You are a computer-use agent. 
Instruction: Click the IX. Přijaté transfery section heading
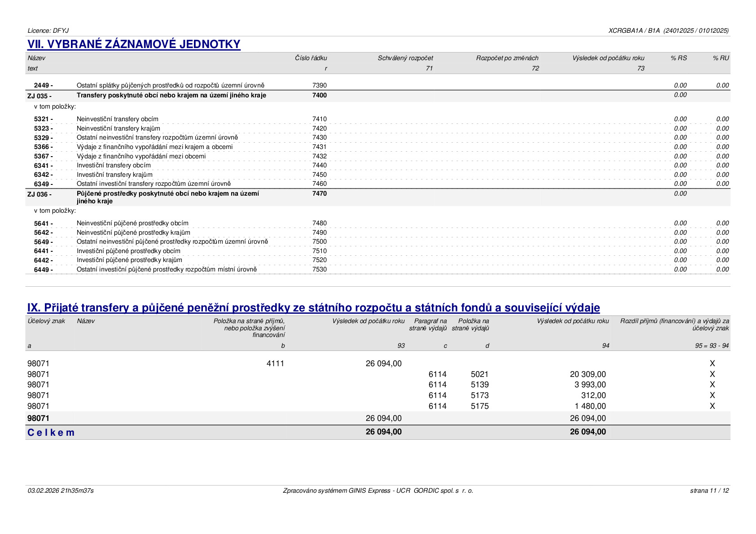313,307
